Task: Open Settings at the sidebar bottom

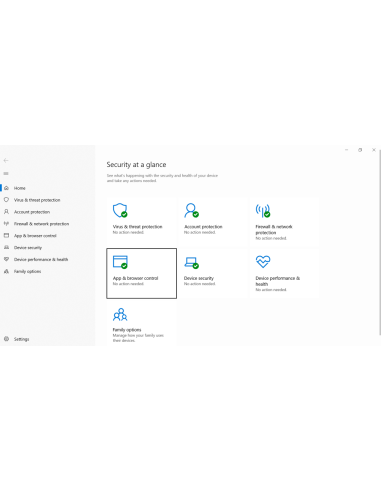Action: click(x=21, y=339)
